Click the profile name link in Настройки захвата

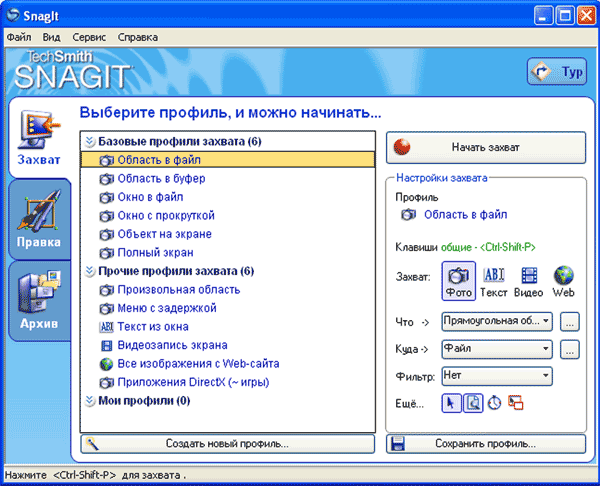pyautogui.click(x=465, y=215)
